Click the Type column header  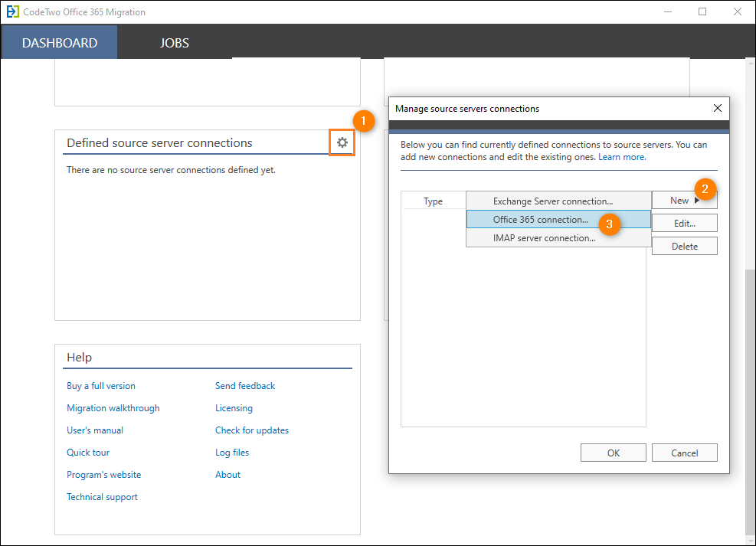[x=433, y=201]
